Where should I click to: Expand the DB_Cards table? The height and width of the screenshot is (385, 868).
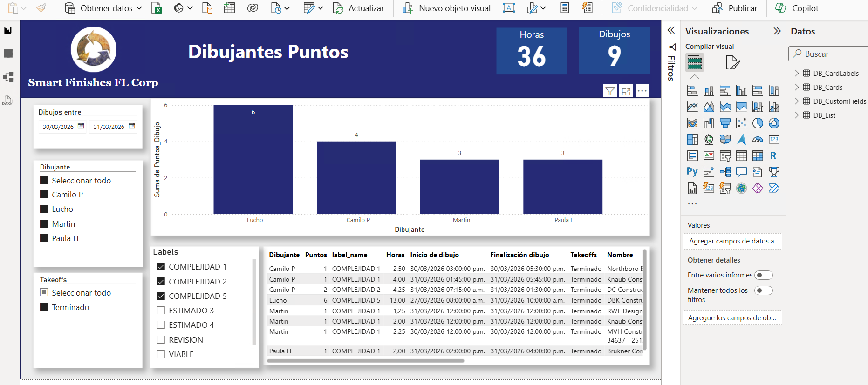pyautogui.click(x=797, y=87)
